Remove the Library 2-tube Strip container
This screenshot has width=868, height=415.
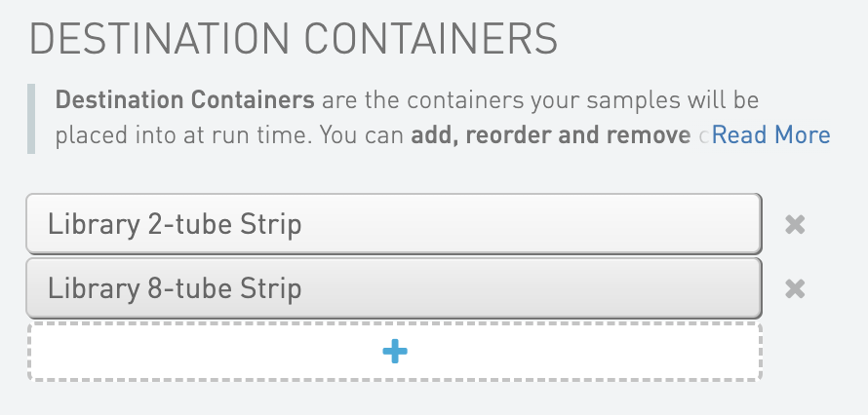point(795,225)
